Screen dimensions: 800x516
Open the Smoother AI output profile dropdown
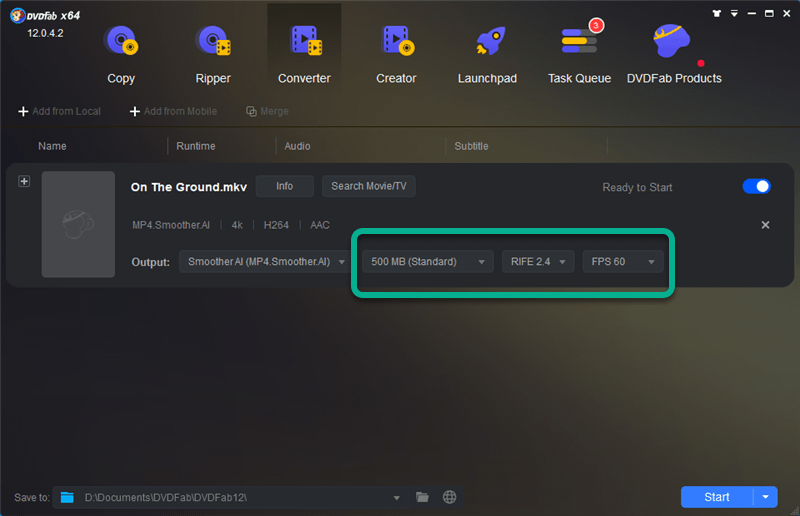tap(263, 262)
